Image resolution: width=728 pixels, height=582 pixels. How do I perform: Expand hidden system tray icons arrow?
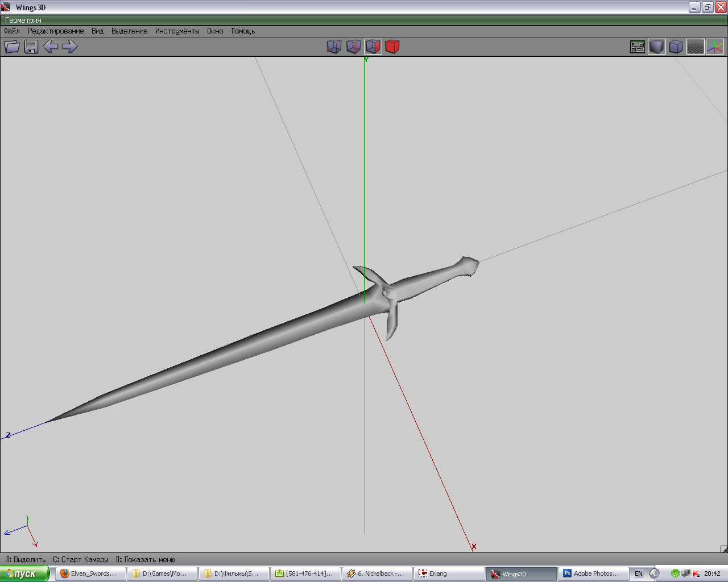click(655, 573)
